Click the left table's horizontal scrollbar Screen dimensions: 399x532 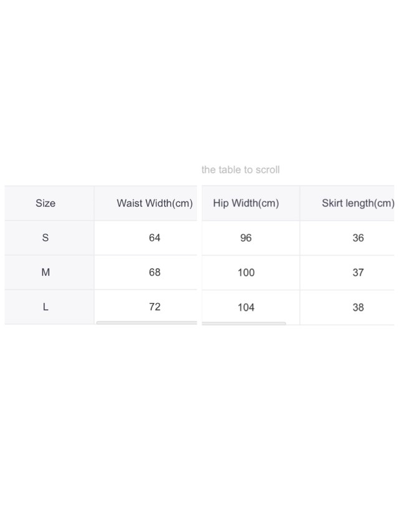tap(147, 322)
